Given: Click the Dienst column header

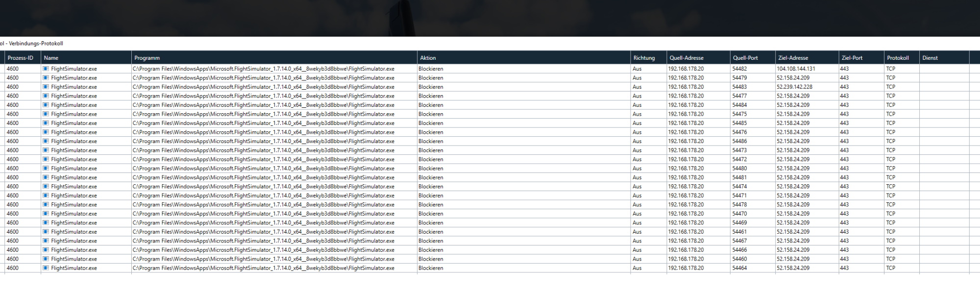Looking at the screenshot, I should tap(944, 58).
